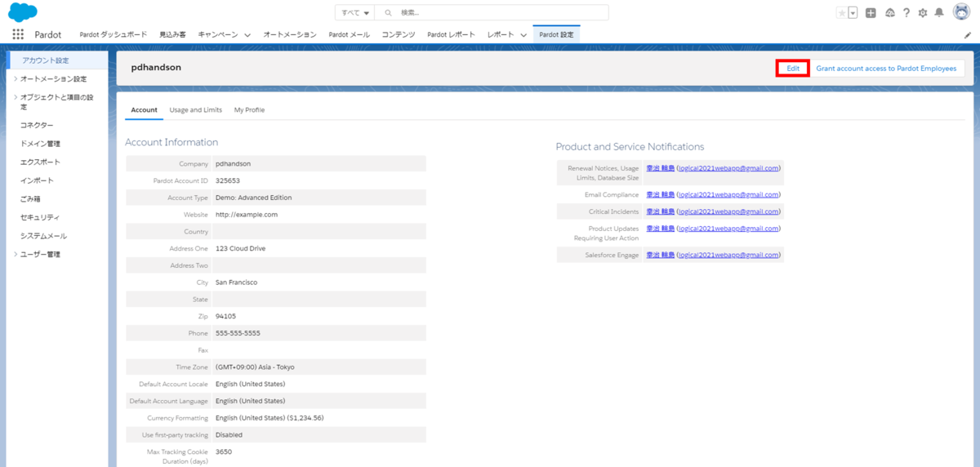This screenshot has width=980, height=467.
Task: Open the global actions plus icon
Action: (871, 13)
